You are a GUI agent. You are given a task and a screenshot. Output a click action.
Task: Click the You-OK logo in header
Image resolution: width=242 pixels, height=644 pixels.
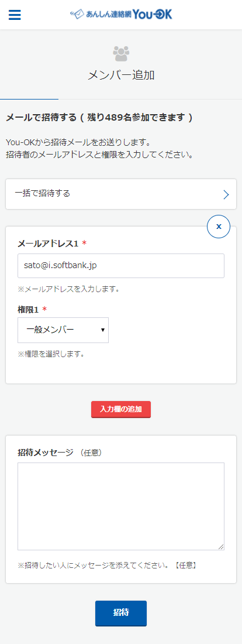click(x=122, y=15)
